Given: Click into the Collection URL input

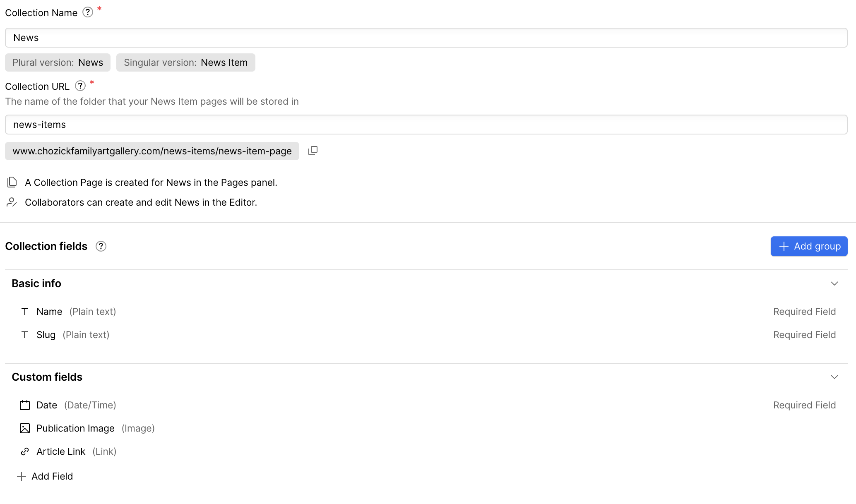Looking at the screenshot, I should (426, 125).
